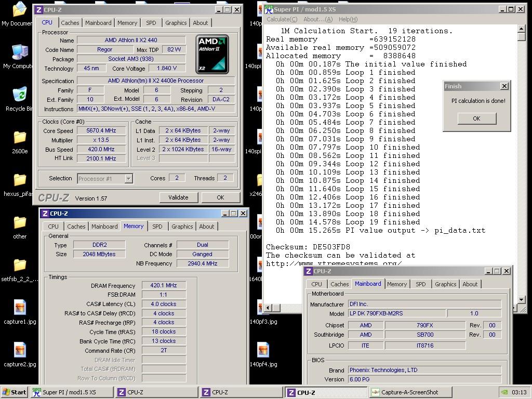Open the 2600e folder on desktop
Viewport: 532px width, 399px height.
tap(20, 137)
